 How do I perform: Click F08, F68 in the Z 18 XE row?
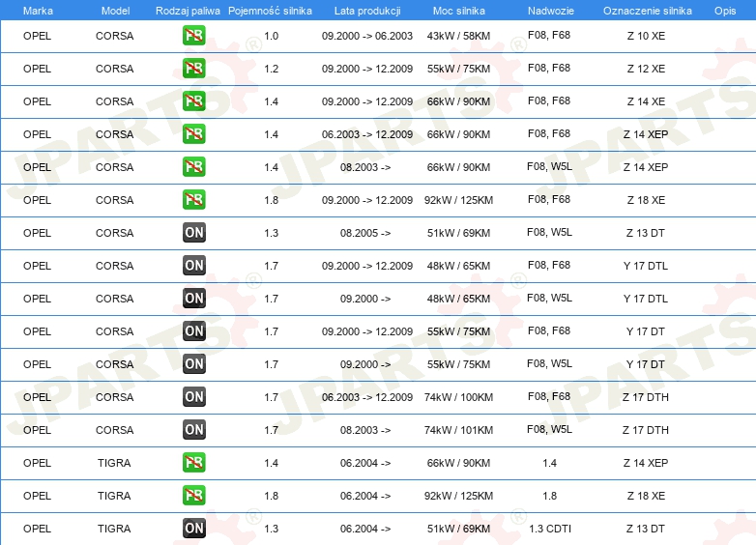(x=549, y=199)
